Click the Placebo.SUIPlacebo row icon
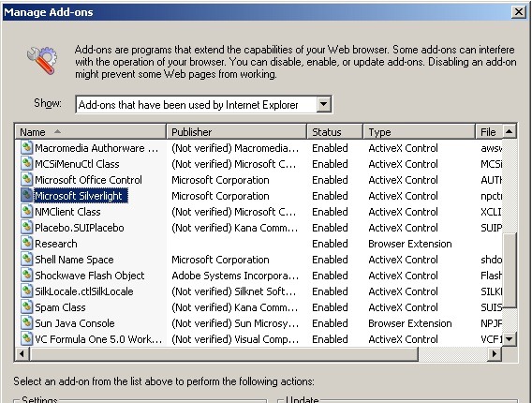This screenshot has height=403, width=532. click(26, 228)
